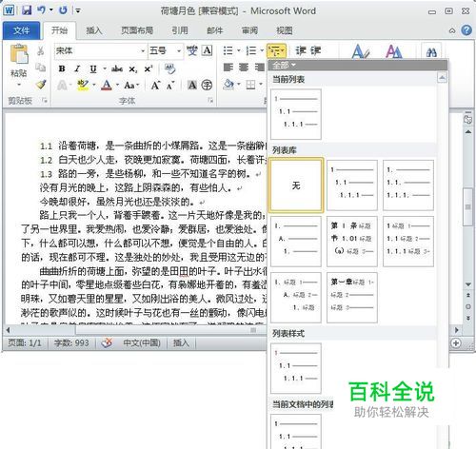This screenshot has height=449, width=476.
Task: Click the Undo icon
Action: click(x=42, y=10)
